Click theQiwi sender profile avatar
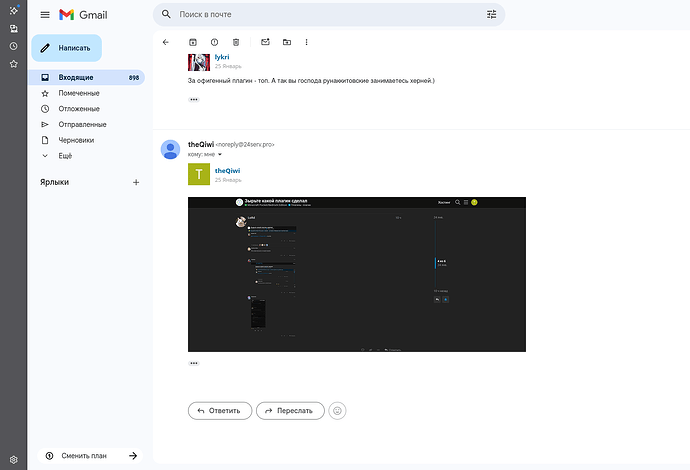The image size is (690, 470). tap(170, 150)
